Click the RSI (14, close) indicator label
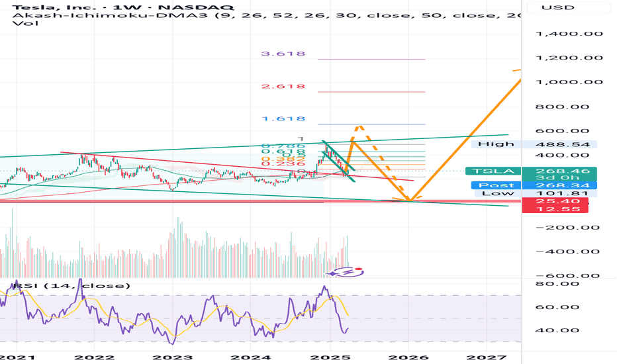 [71, 285]
